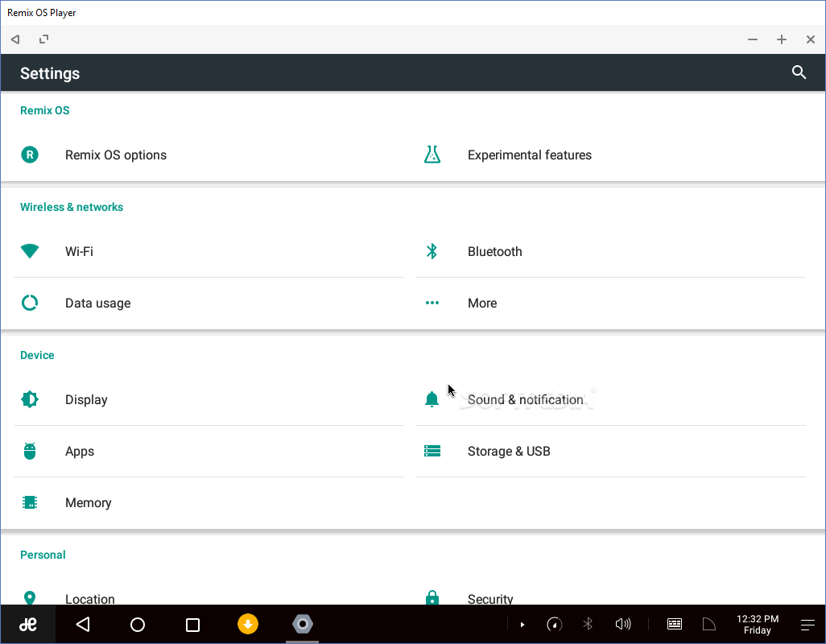Click the Settings title in header

tap(50, 73)
